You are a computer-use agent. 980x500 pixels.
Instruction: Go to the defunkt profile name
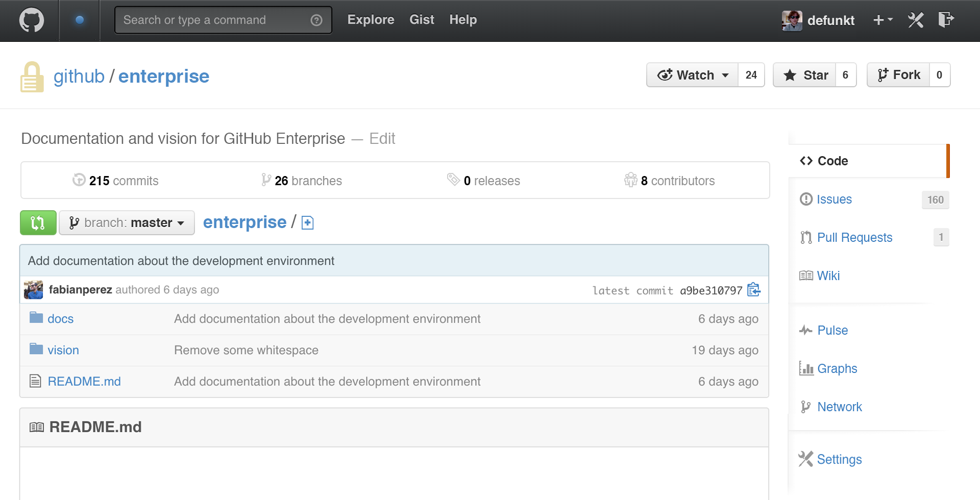830,20
